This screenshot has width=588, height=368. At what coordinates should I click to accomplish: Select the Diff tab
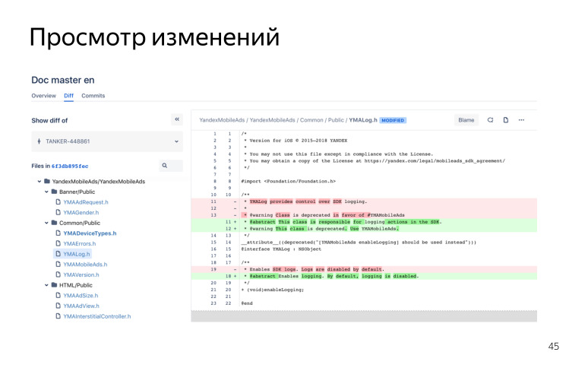coord(68,96)
